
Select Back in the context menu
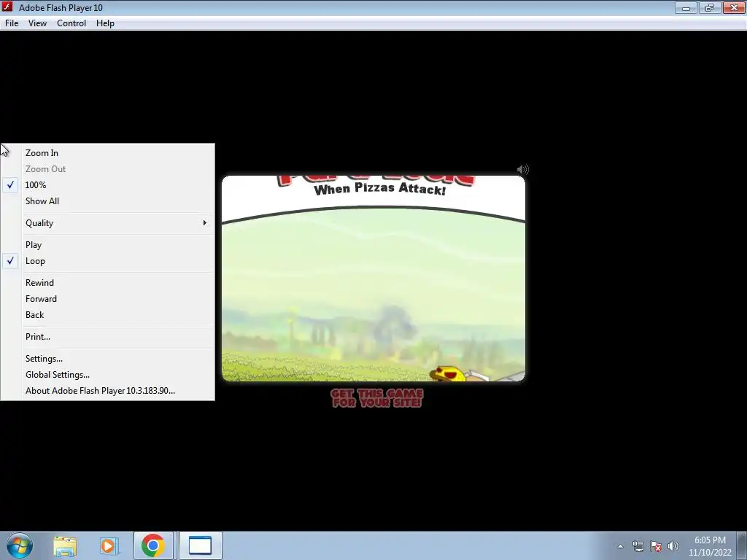pyautogui.click(x=108, y=315)
